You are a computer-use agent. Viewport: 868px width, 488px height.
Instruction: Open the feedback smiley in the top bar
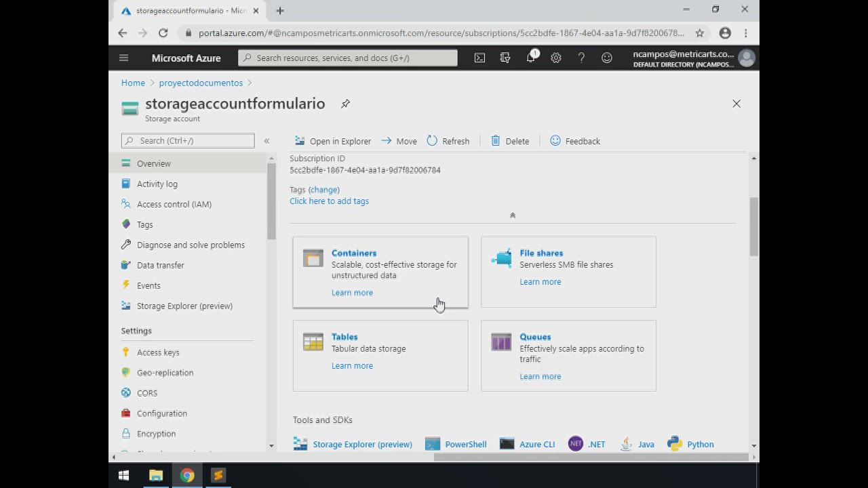coord(607,58)
